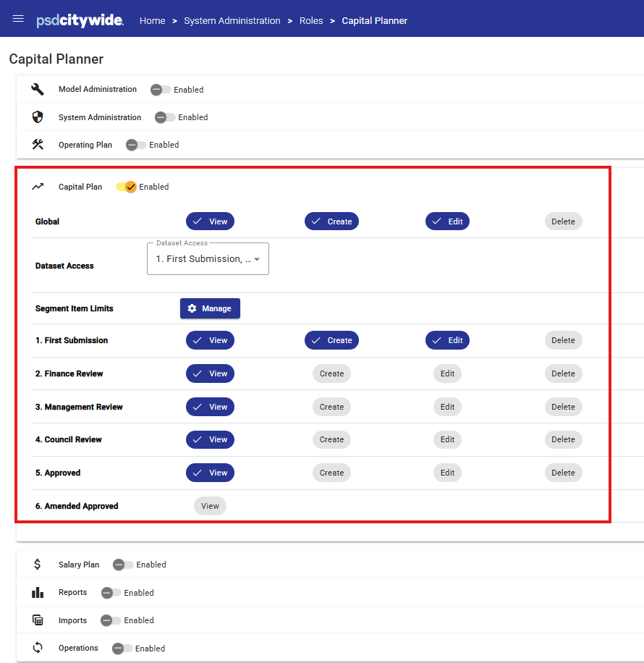The width and height of the screenshot is (644, 663).
Task: Open System Administration breadcrumb link
Action: (x=232, y=21)
